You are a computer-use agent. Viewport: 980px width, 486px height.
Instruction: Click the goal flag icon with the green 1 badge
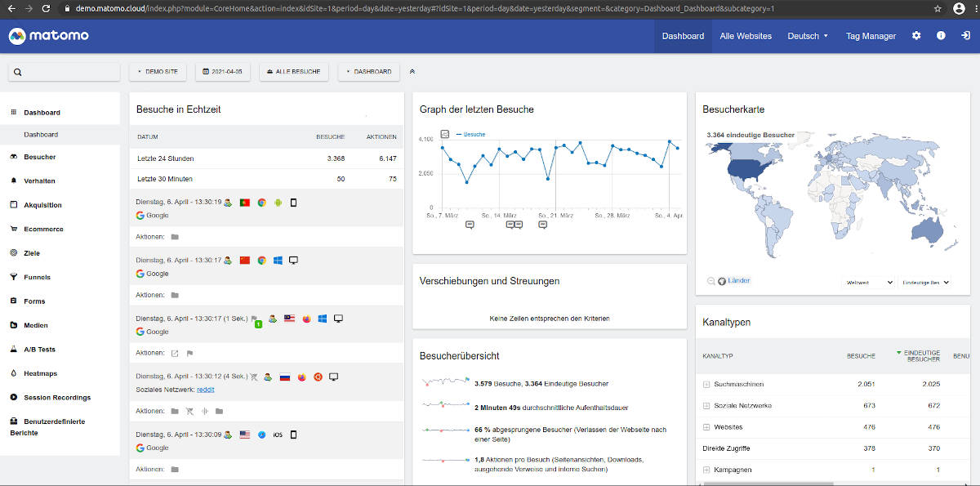coord(256,320)
